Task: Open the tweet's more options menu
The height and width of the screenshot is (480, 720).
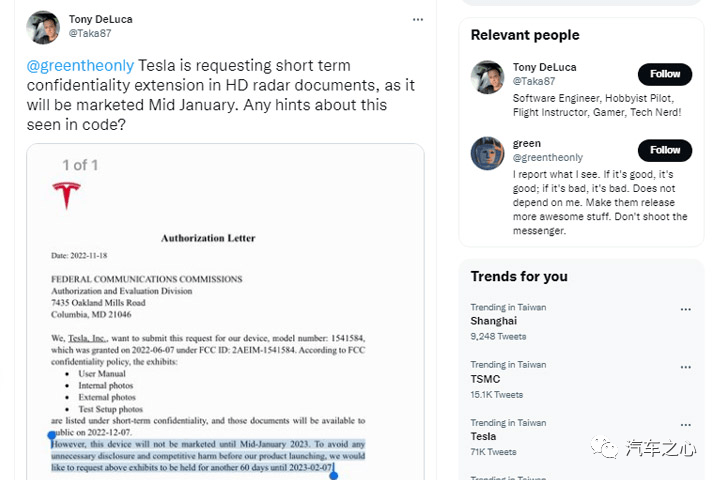Action: click(419, 19)
